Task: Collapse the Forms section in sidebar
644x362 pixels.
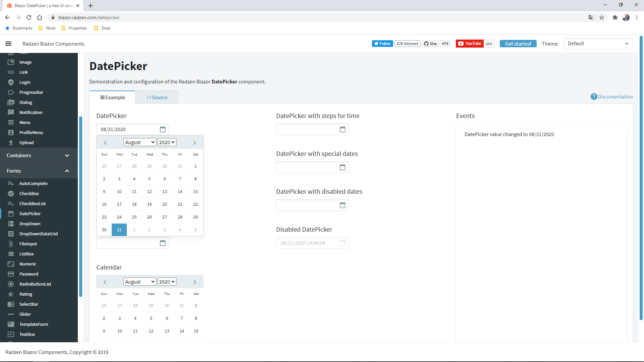Action: point(67,171)
